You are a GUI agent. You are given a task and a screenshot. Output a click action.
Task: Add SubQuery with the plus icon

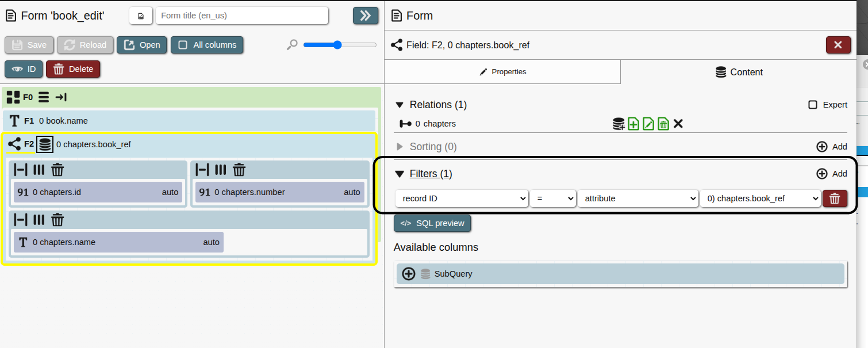point(409,274)
